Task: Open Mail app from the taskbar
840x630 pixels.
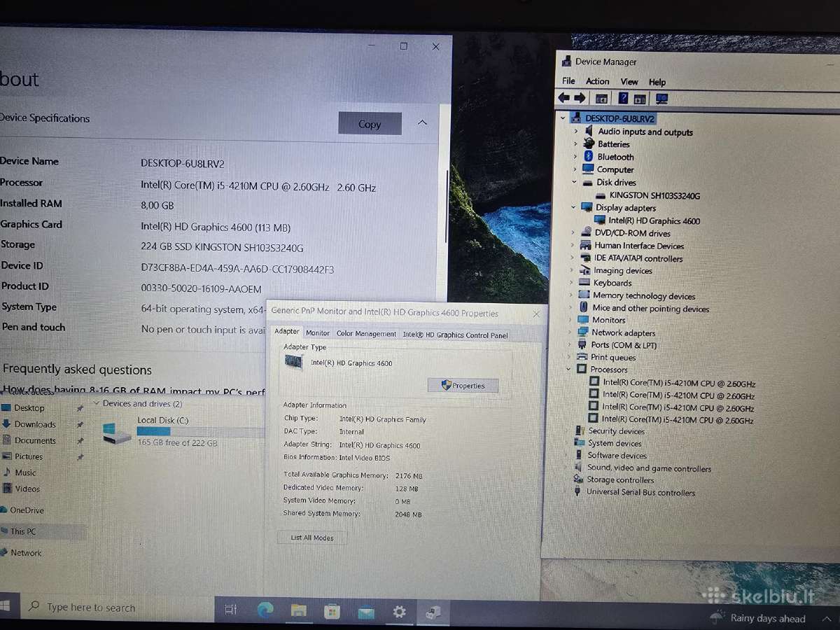Action: [365, 612]
